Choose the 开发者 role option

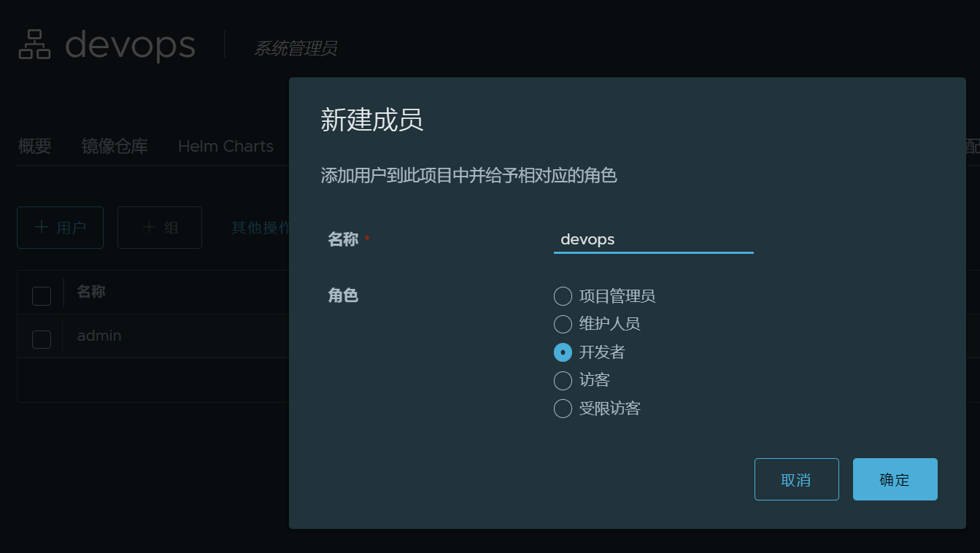563,352
